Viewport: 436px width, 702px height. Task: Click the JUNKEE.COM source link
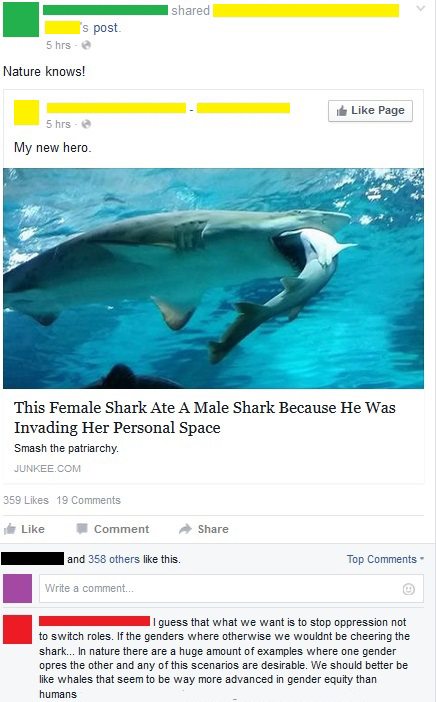click(47, 468)
